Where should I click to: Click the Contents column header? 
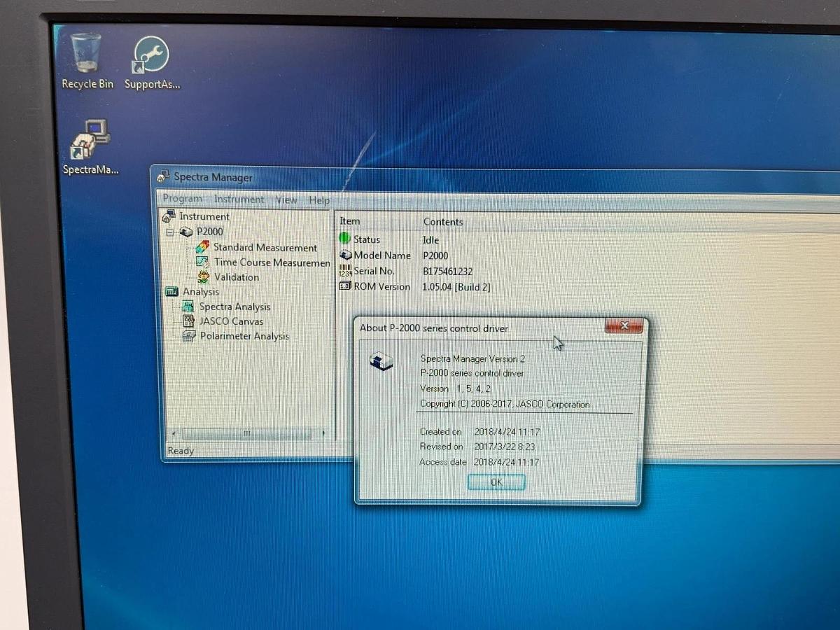tap(443, 222)
